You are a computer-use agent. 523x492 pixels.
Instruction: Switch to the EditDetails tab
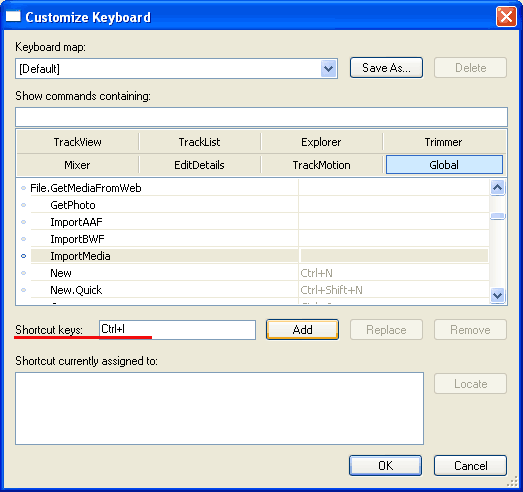tap(199, 165)
